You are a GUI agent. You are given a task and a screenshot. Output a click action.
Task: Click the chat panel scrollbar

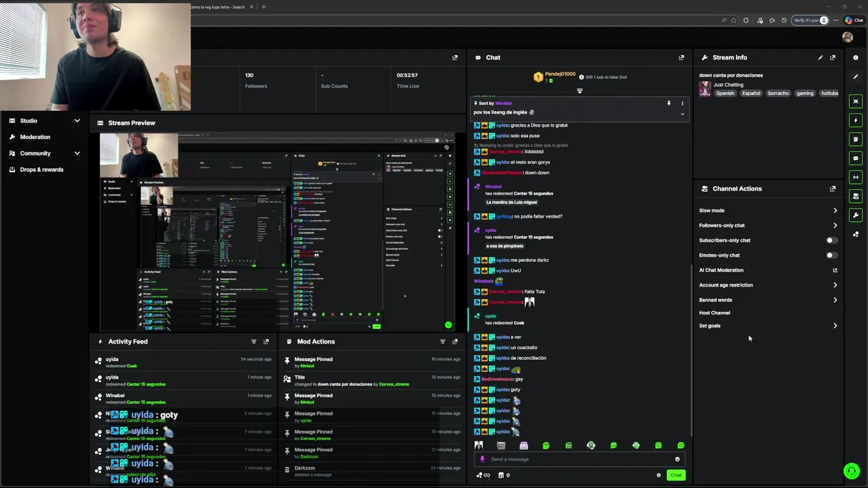691,349
